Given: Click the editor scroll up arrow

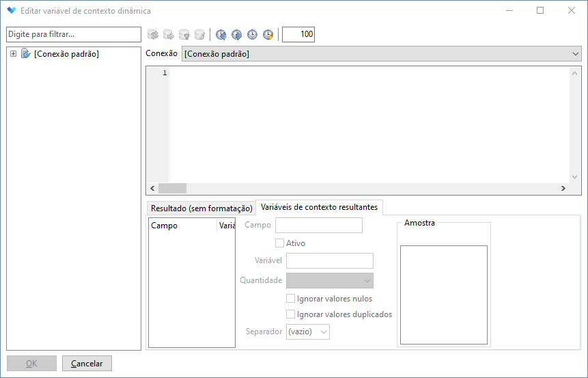Looking at the screenshot, I should click(x=574, y=74).
